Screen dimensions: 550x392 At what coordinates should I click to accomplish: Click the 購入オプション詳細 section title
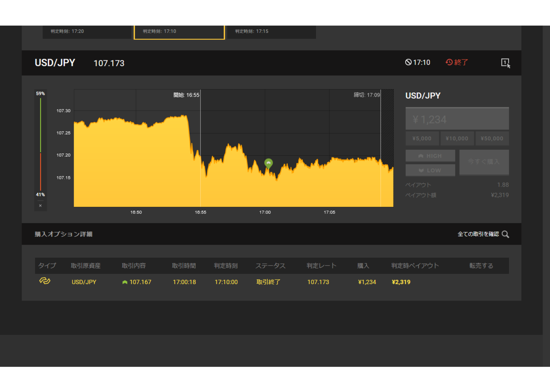[x=63, y=234]
